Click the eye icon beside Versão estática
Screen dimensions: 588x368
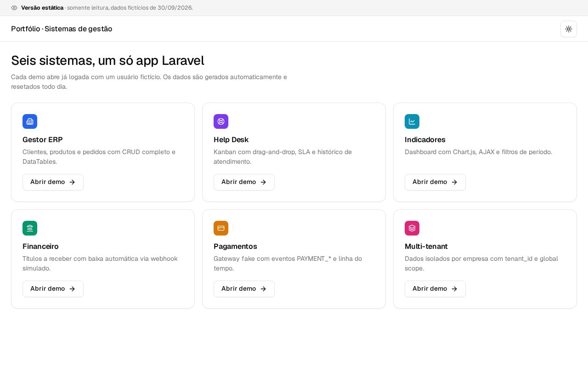[14, 8]
